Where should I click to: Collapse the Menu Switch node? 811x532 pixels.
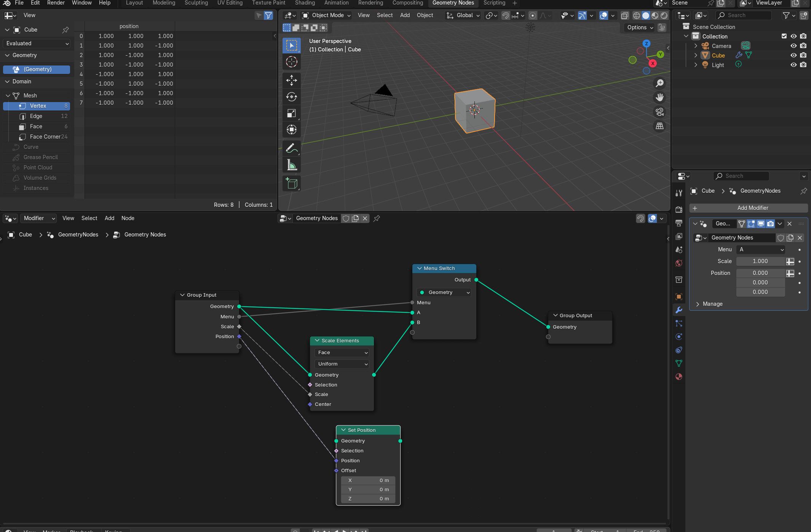[x=420, y=268]
